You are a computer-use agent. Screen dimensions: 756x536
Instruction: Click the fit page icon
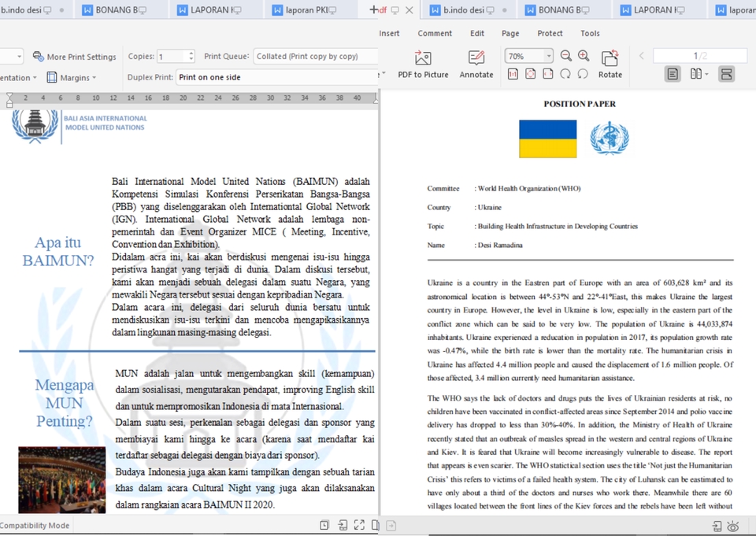click(x=530, y=74)
